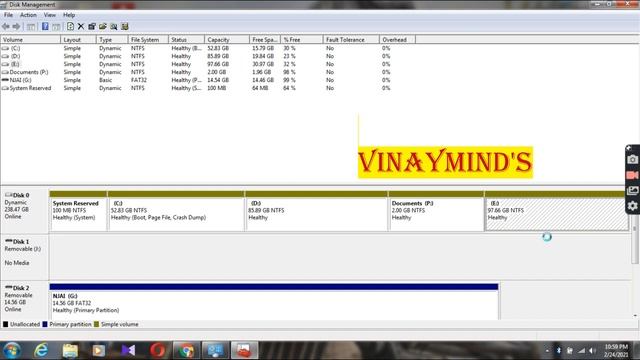Open the Action menu
Viewport: 640px width, 360px height.
[x=28, y=15]
